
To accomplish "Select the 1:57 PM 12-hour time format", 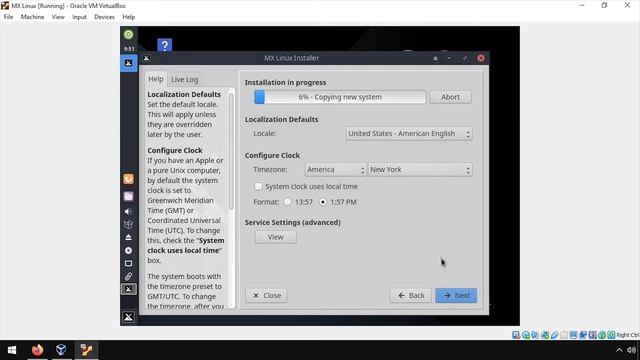I will (x=323, y=202).
